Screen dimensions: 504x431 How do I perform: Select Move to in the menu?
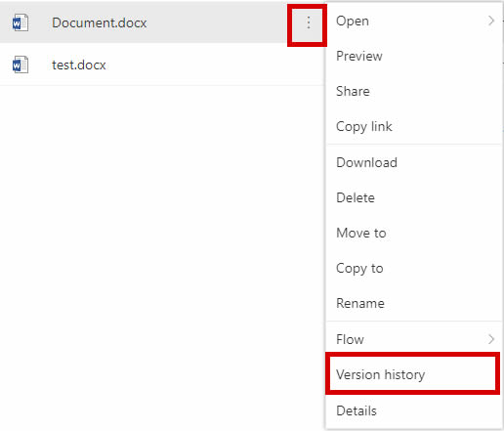pyautogui.click(x=413, y=233)
